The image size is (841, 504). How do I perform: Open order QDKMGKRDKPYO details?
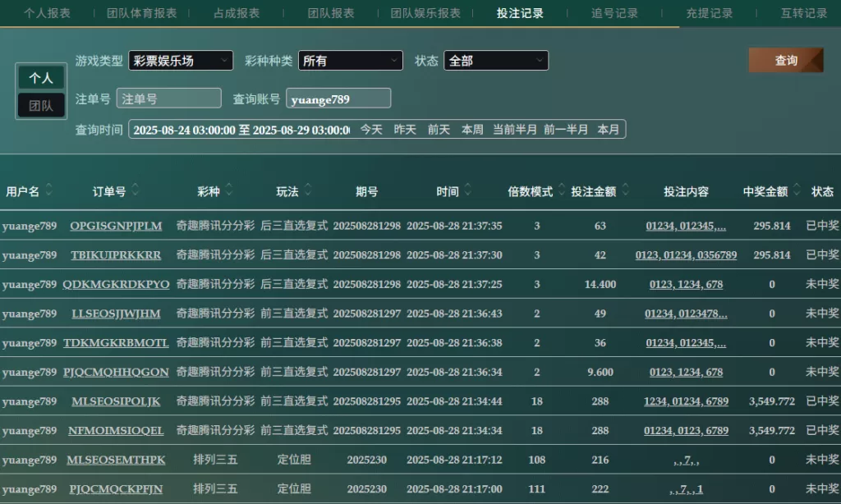pyautogui.click(x=116, y=284)
